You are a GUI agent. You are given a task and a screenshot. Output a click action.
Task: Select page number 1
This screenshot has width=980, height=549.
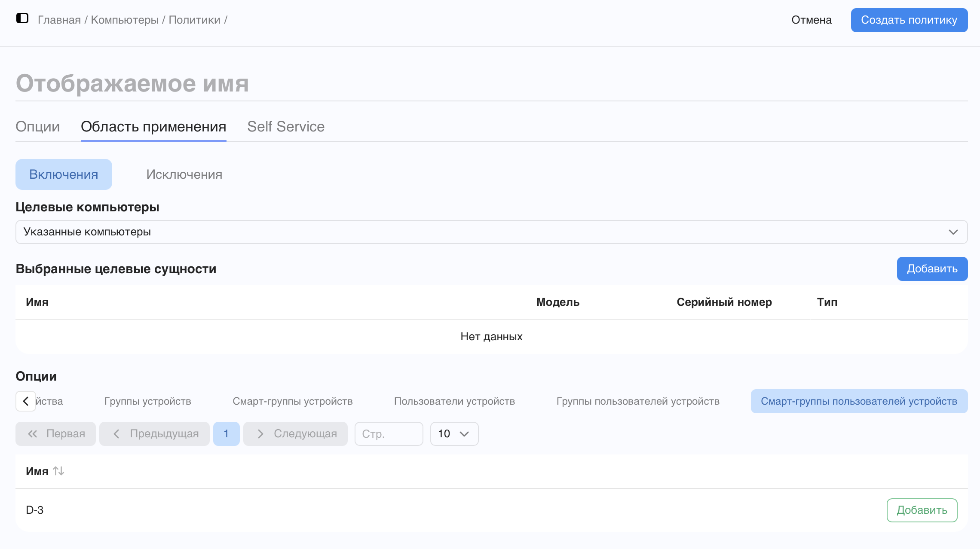pyautogui.click(x=227, y=434)
